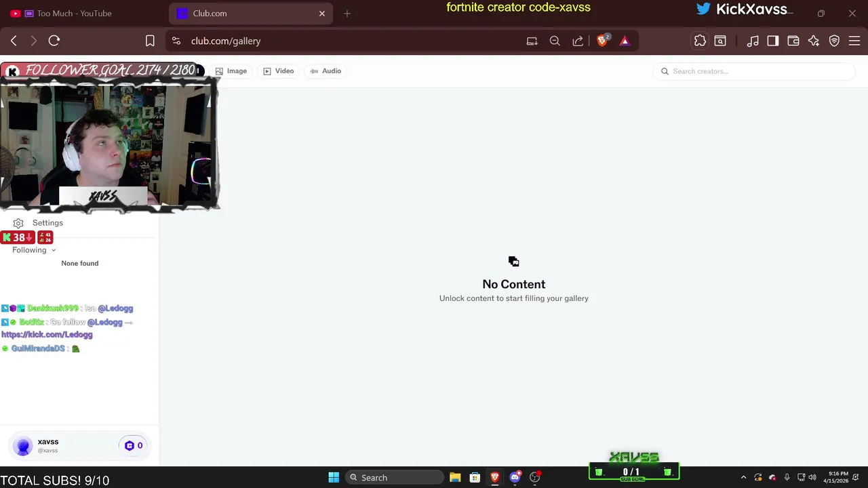Open Microsoft Store from the taskbar
Screen dimensions: 868x488
coord(475,477)
